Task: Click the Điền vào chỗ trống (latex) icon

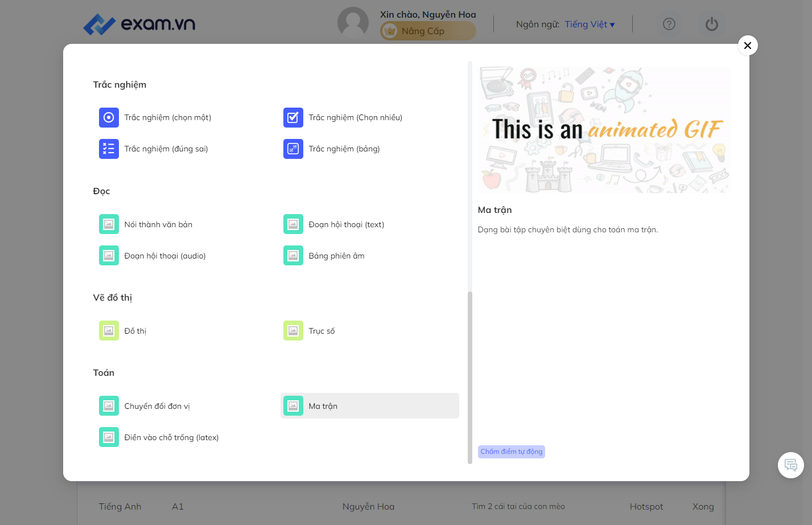Action: coord(109,437)
